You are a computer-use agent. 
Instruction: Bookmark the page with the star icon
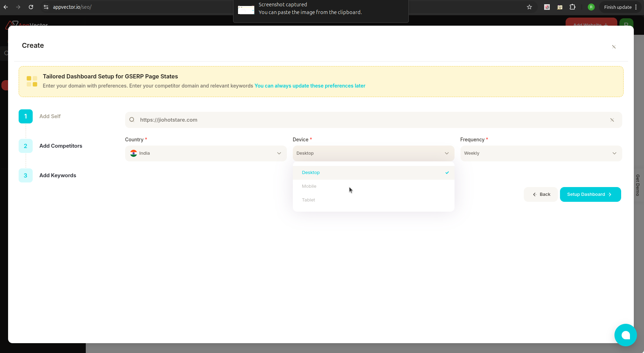(529, 7)
